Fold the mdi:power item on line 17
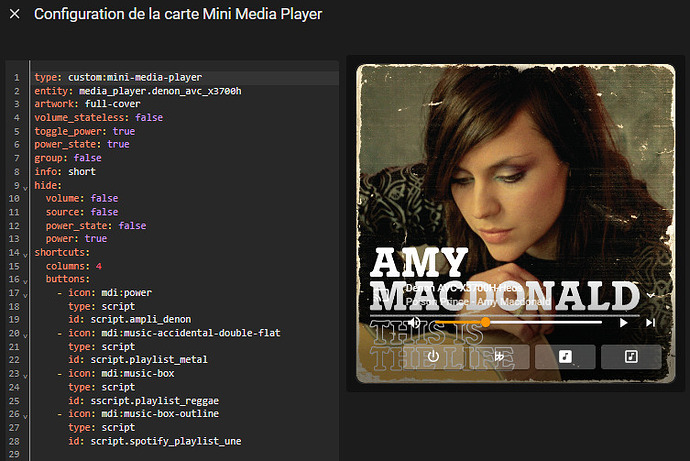Viewport: 690px width, 461px height. tap(25, 295)
